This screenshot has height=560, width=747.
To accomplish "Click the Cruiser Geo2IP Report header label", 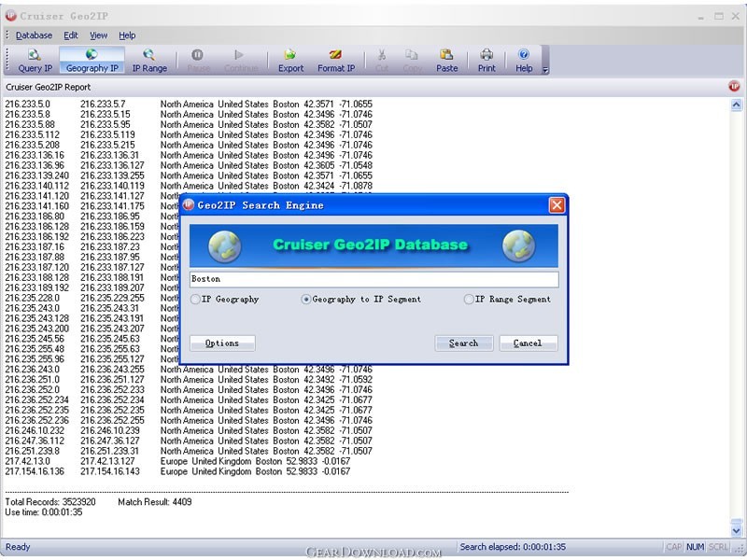I will (x=49, y=87).
